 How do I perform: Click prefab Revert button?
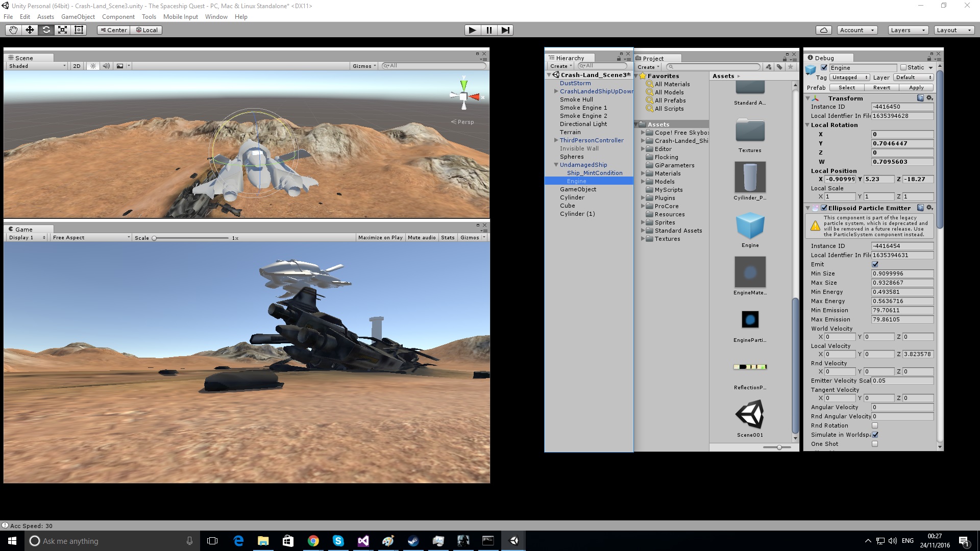pos(881,88)
